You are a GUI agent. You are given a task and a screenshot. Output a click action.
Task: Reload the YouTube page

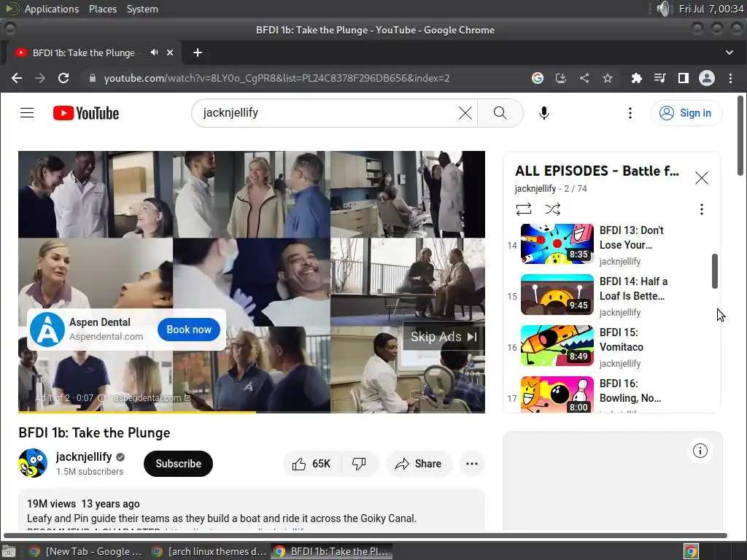click(63, 78)
